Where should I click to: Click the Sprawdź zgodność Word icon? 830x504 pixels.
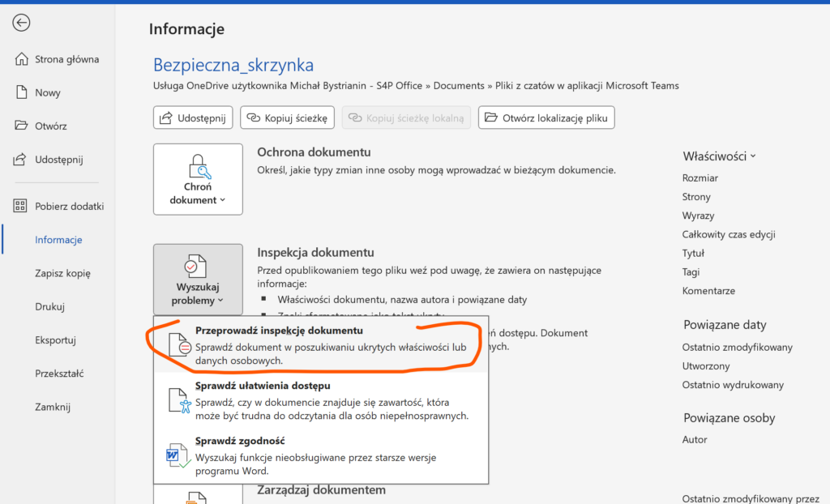point(179,455)
